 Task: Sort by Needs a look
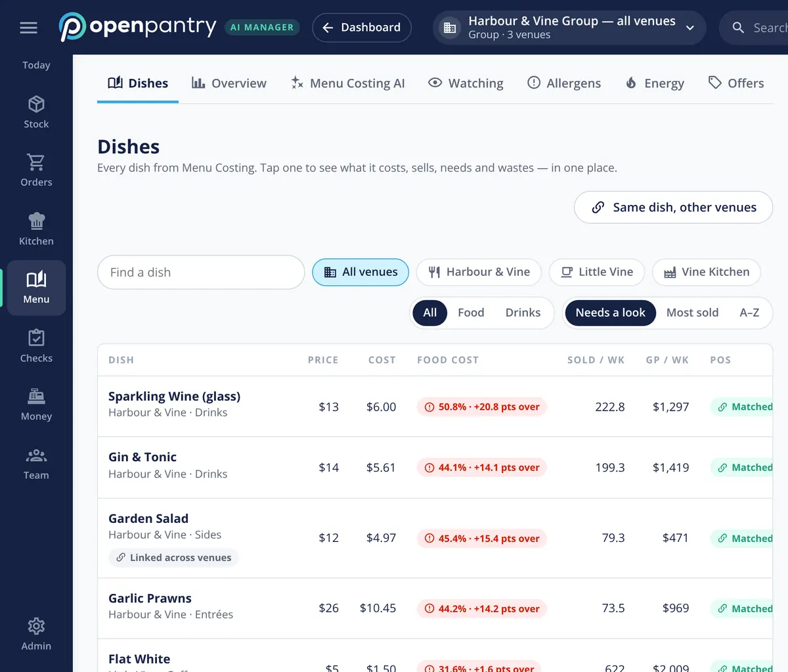pyautogui.click(x=611, y=313)
